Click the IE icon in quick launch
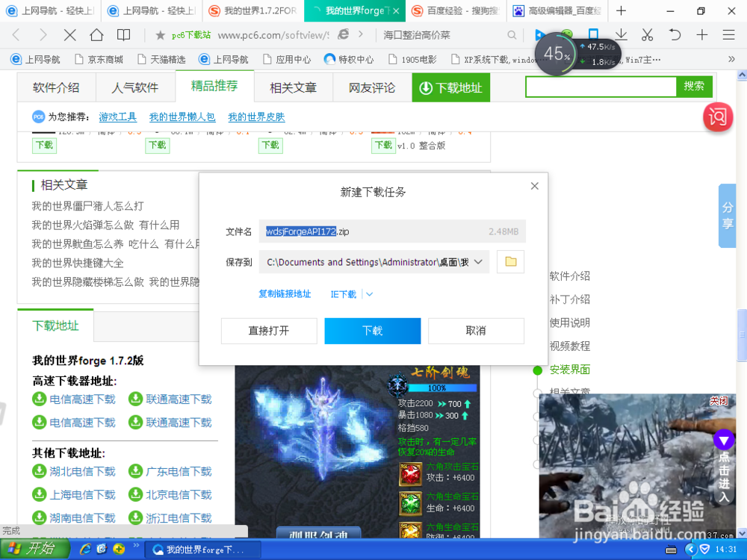 tap(86, 549)
